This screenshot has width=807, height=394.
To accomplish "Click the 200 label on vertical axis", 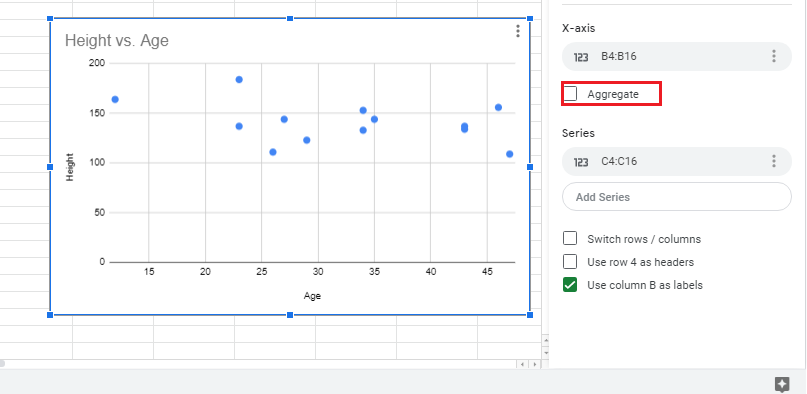I will pyautogui.click(x=97, y=63).
